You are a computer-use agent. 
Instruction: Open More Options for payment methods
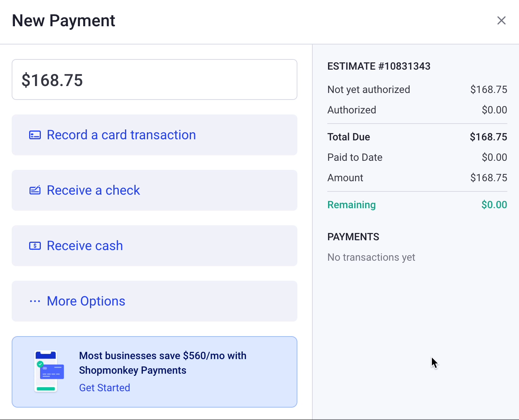pyautogui.click(x=155, y=301)
